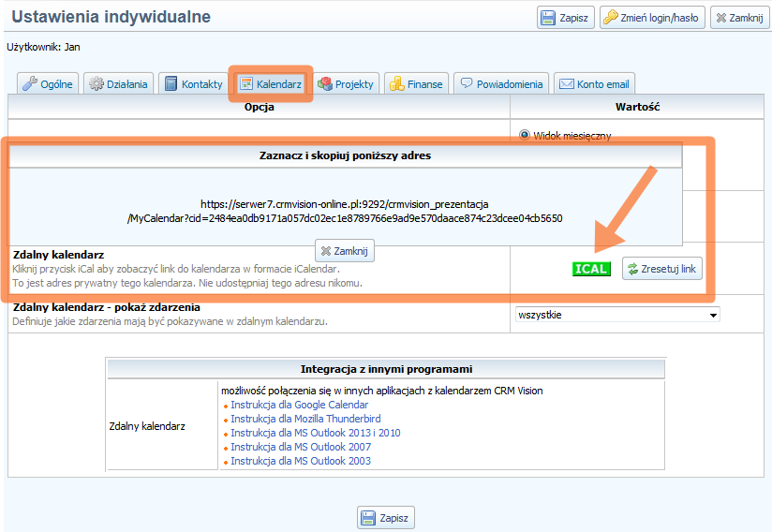The height and width of the screenshot is (532, 772).
Task: Select the Widok miesięczny radio button
Action: [x=524, y=135]
